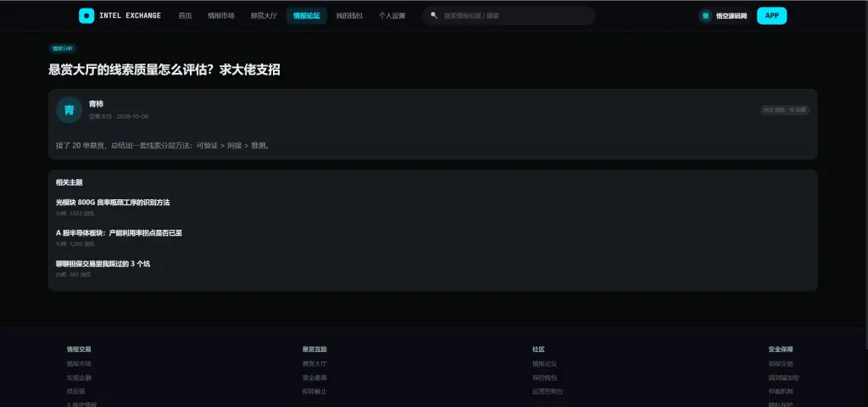Open topic A 股半导体板块：产能利用率拐点是否已至

pyautogui.click(x=119, y=233)
